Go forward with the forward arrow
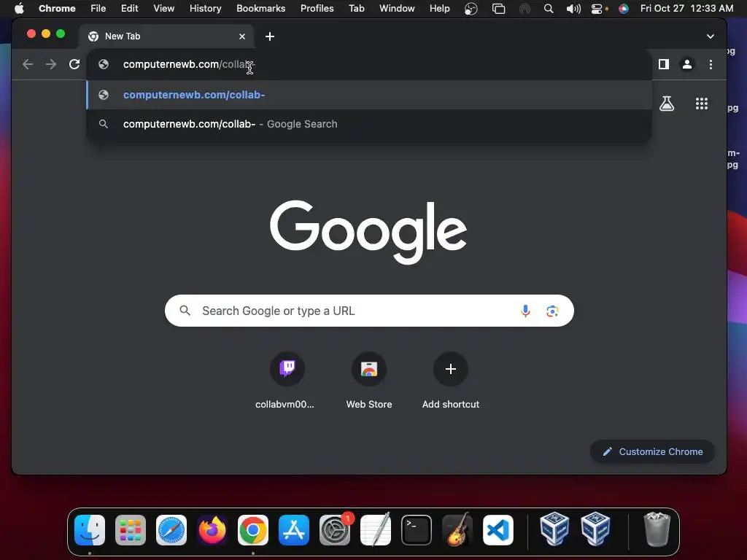Image resolution: width=747 pixels, height=560 pixels. 51,64
